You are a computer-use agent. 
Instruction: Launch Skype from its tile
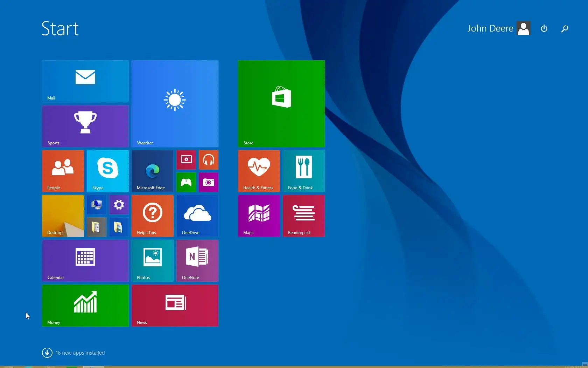click(x=108, y=171)
